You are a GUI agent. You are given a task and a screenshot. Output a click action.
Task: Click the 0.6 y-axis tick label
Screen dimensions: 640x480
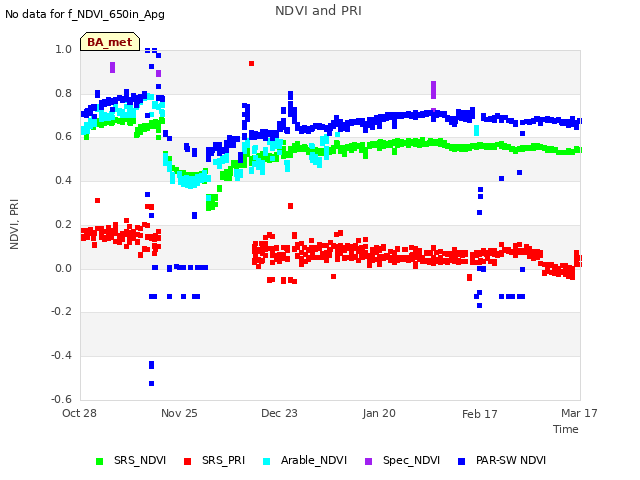64,136
